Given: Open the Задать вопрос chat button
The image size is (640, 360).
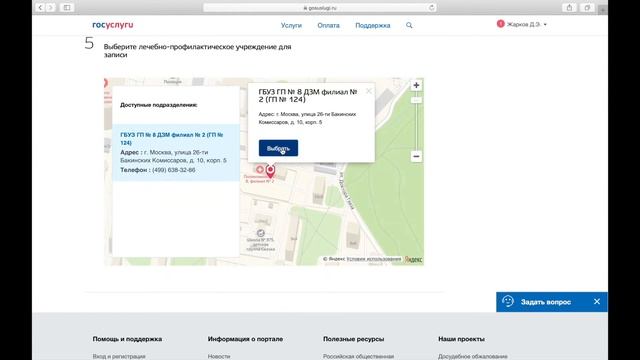Looking at the screenshot, I should [x=545, y=302].
